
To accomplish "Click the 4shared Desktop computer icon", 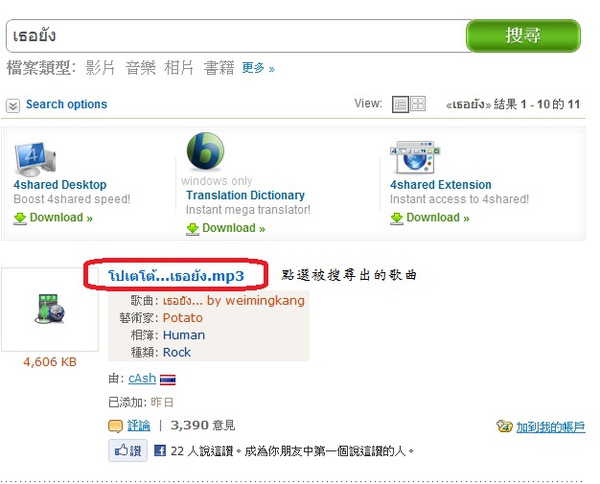I will coord(35,159).
